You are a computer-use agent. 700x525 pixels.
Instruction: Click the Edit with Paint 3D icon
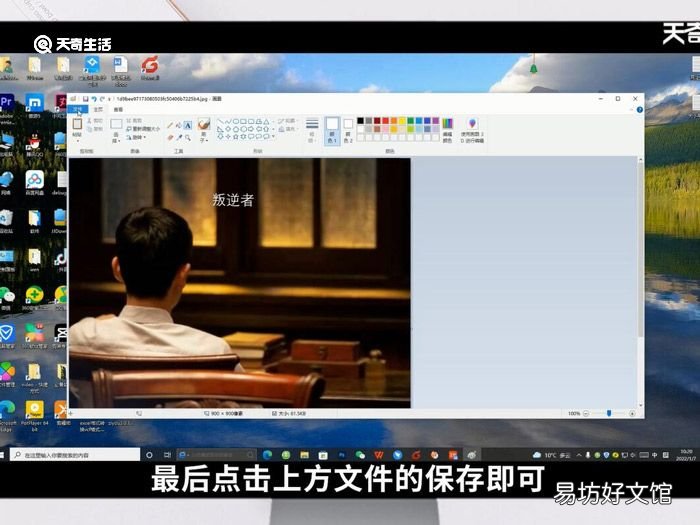472,124
